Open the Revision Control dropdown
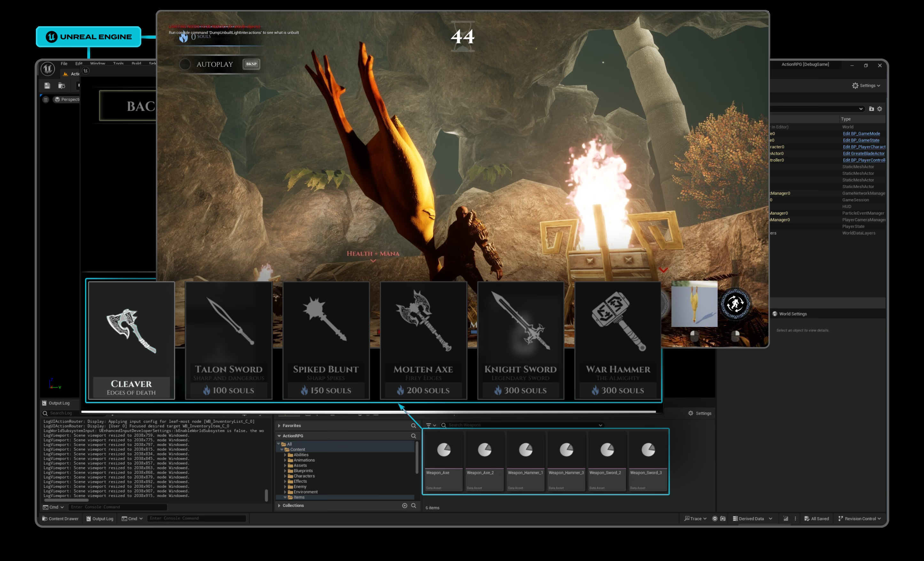The height and width of the screenshot is (561, 924). click(860, 518)
